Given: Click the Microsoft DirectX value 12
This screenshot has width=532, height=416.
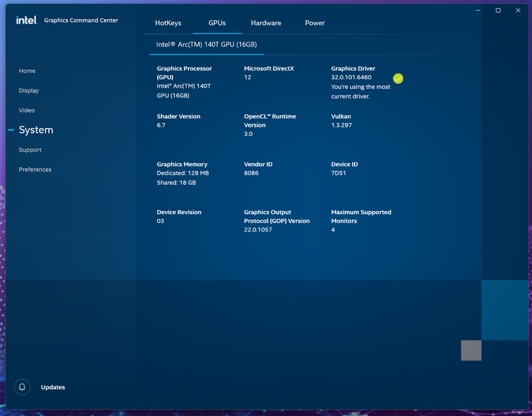Looking at the screenshot, I should (247, 77).
